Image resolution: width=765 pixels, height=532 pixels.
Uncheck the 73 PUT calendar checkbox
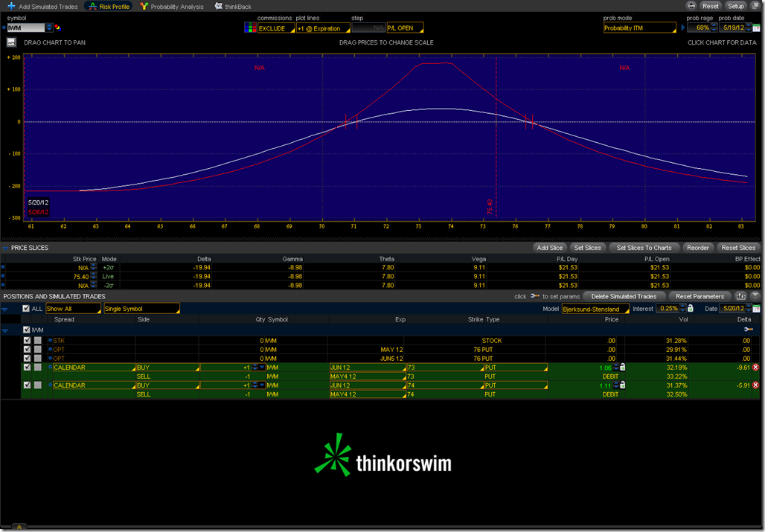(x=27, y=367)
